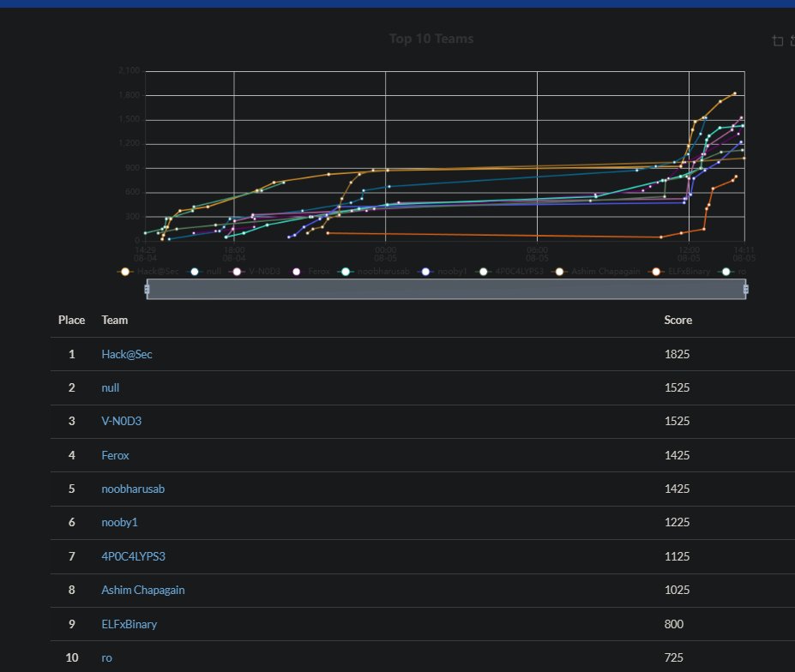Screen dimensions: 795x672
Task: Click the 00:00 08-05 x-axis label
Action: (x=385, y=255)
